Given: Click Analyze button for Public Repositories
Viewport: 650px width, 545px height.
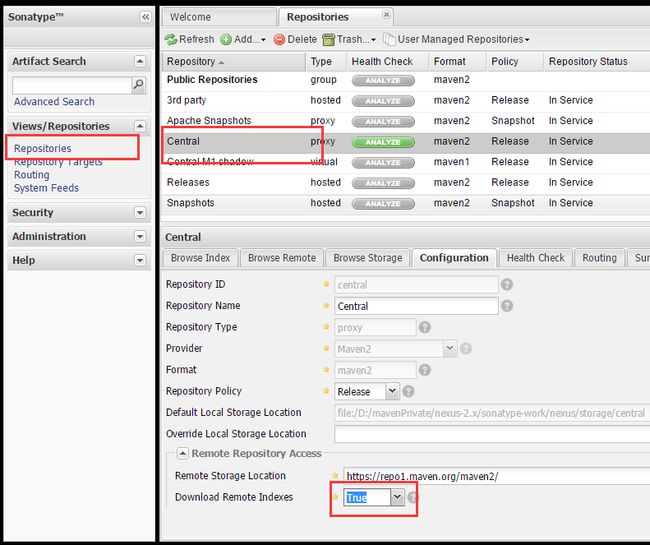Looking at the screenshot, I should point(383,80).
